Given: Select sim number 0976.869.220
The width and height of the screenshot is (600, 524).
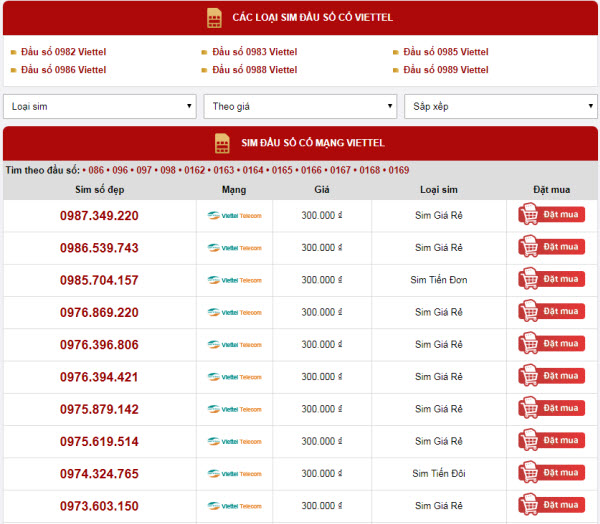Looking at the screenshot, I should tap(99, 313).
